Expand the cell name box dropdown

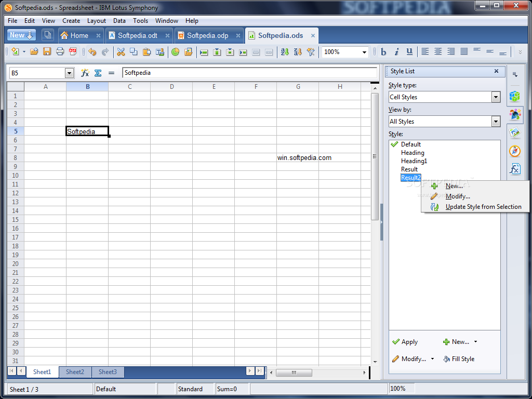point(69,73)
